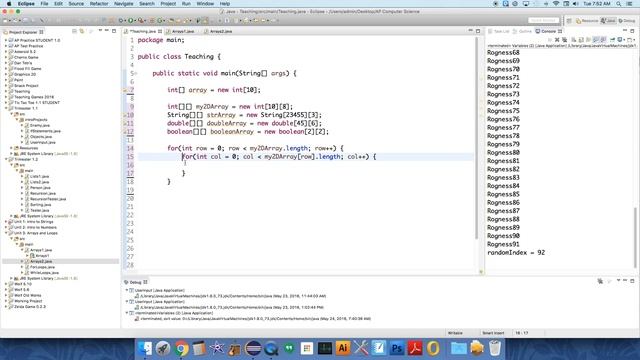Screen dimensions: 640x360
Task: Click Collapse All in Project Explorer
Action: [x=74, y=31]
